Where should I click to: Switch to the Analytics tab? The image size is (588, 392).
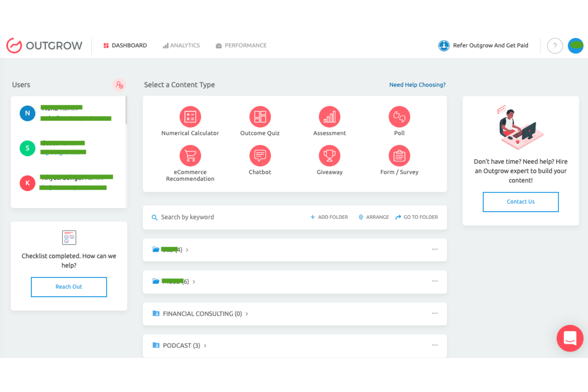181,46
